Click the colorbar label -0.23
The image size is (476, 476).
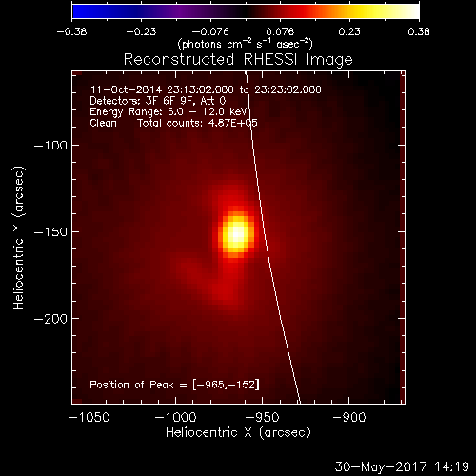pyautogui.click(x=141, y=31)
